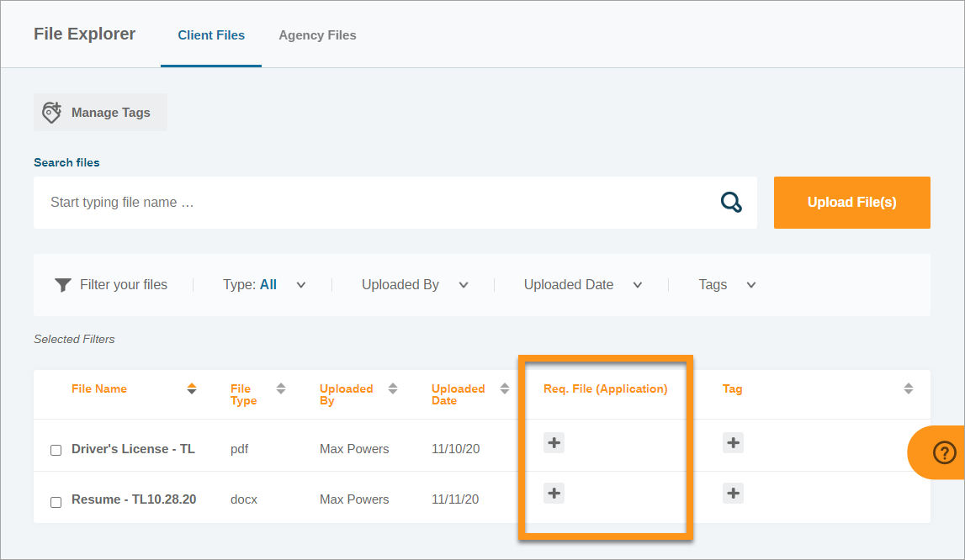Viewport: 965px width, 560px height.
Task: Sort by Uploaded Date column arrows
Action: click(505, 388)
